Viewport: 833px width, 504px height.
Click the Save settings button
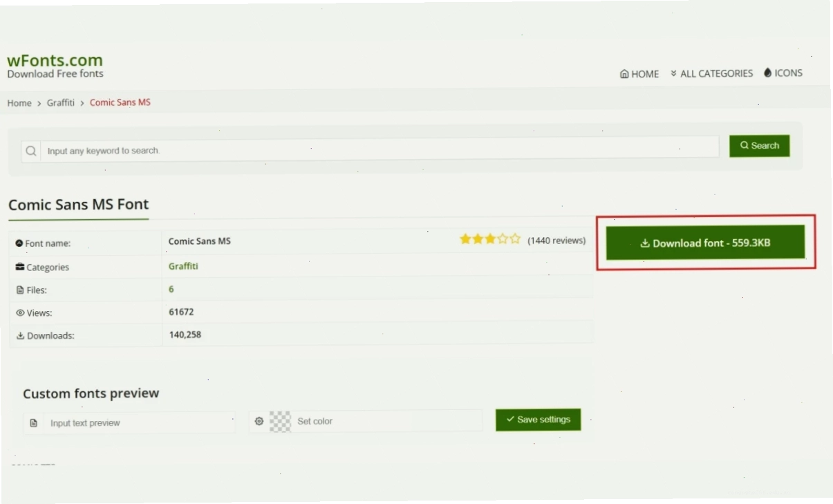click(x=538, y=420)
